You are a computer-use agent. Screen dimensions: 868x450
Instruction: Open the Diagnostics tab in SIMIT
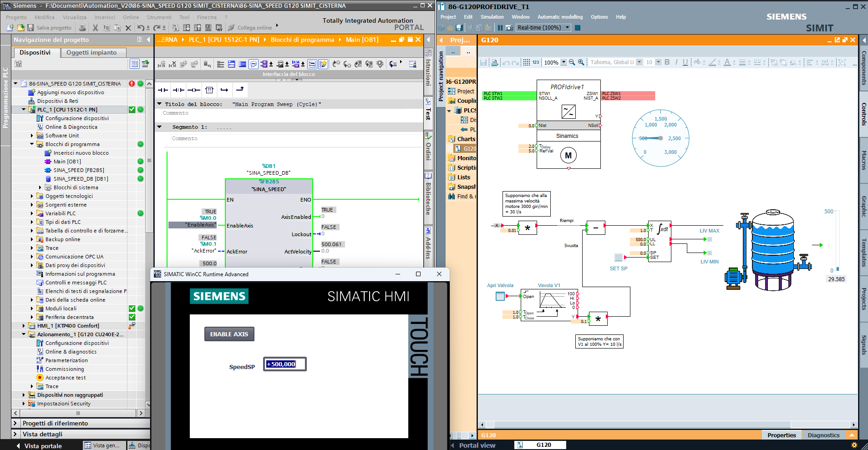coord(823,435)
